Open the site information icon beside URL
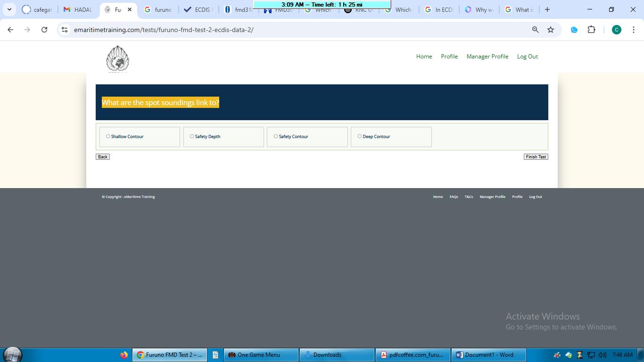644x362 pixels. [65, 30]
